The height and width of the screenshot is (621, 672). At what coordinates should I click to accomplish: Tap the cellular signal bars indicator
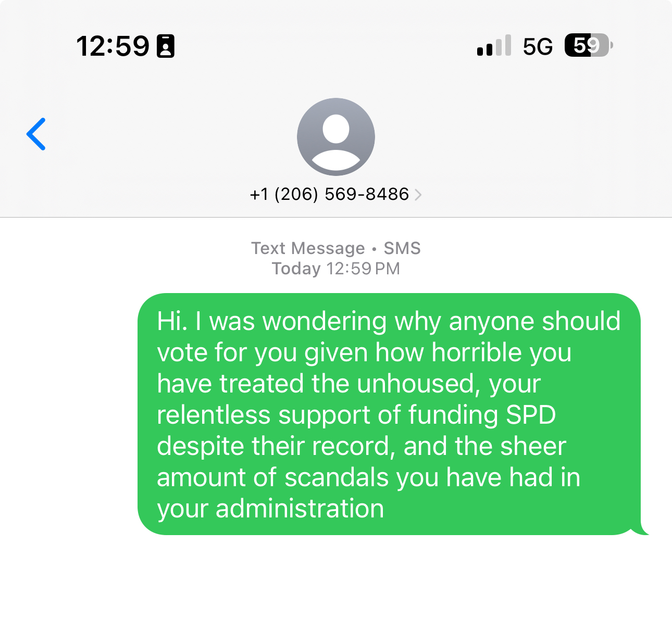pos(494,46)
